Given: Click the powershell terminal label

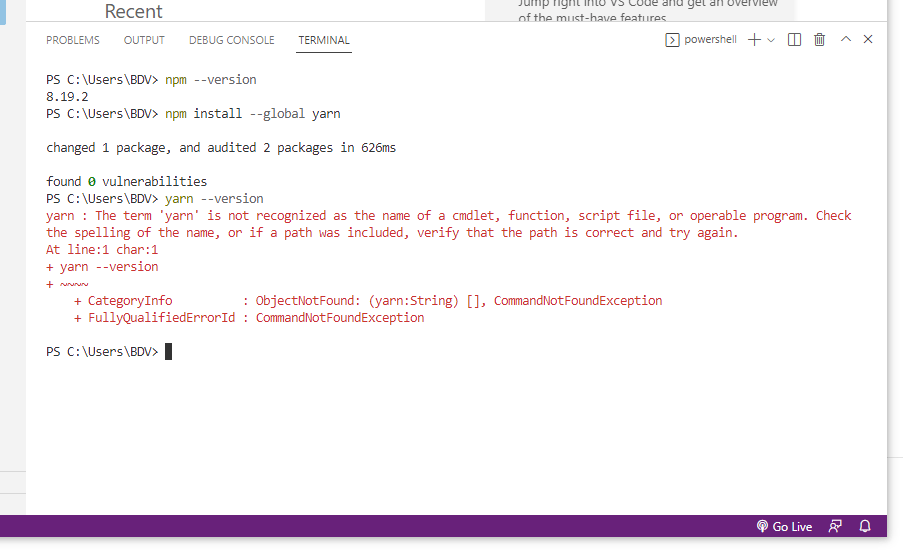Looking at the screenshot, I should (710, 40).
